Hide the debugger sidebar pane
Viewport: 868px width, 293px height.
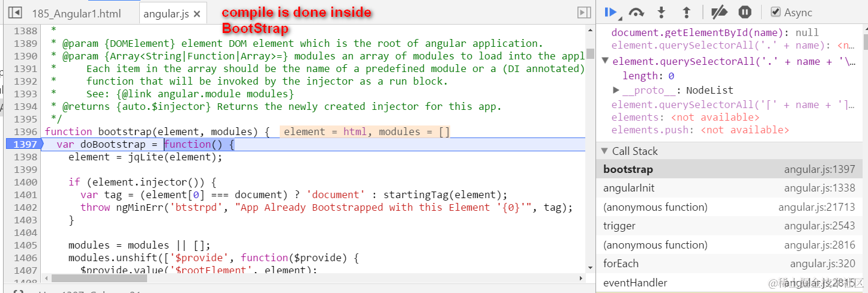pos(583,13)
